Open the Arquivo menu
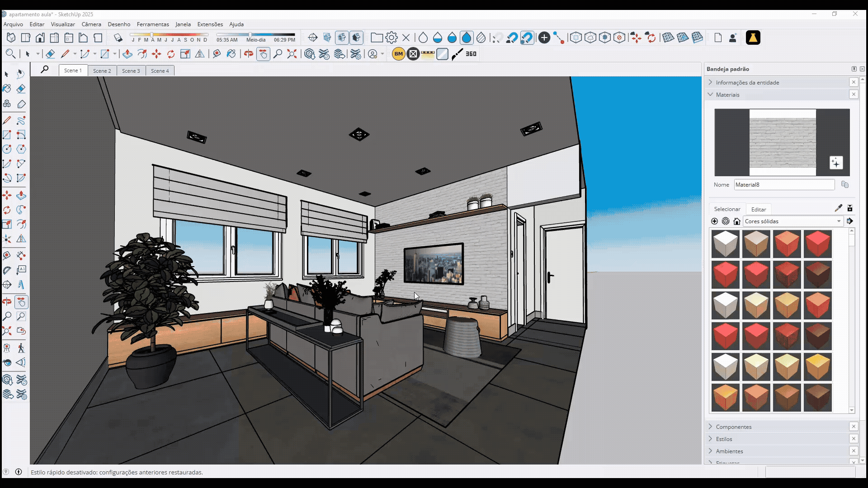The width and height of the screenshot is (868, 488). click(13, 24)
